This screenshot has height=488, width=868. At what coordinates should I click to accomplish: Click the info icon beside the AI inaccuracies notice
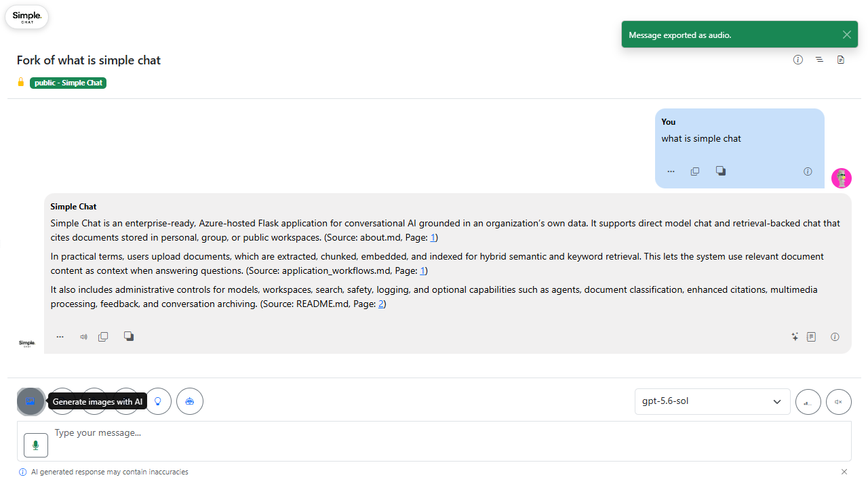(22, 472)
